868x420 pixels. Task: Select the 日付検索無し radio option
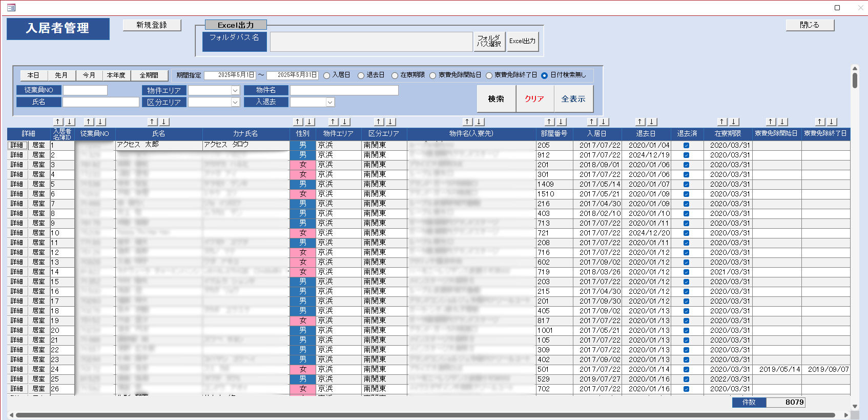(544, 75)
